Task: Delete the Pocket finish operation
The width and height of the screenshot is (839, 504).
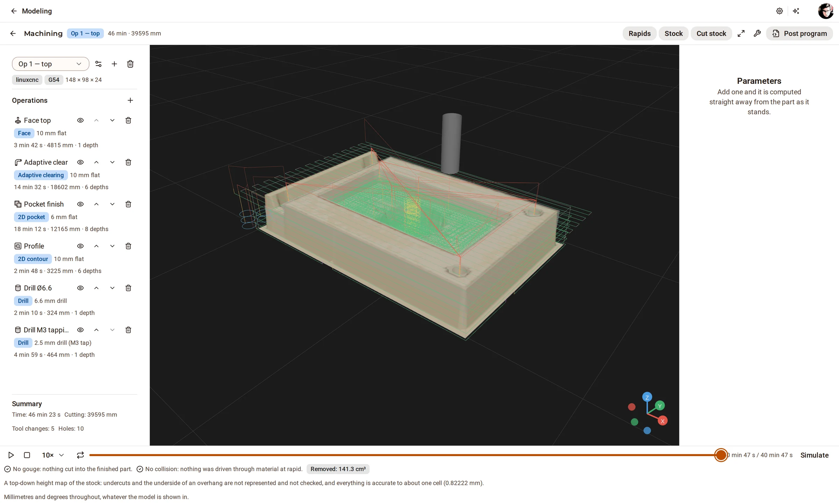Action: (128, 204)
